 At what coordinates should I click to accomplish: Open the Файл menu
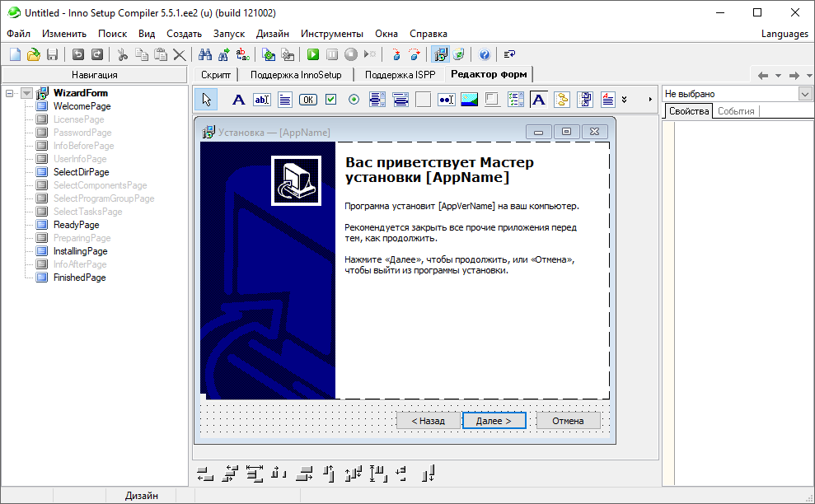pyautogui.click(x=18, y=34)
